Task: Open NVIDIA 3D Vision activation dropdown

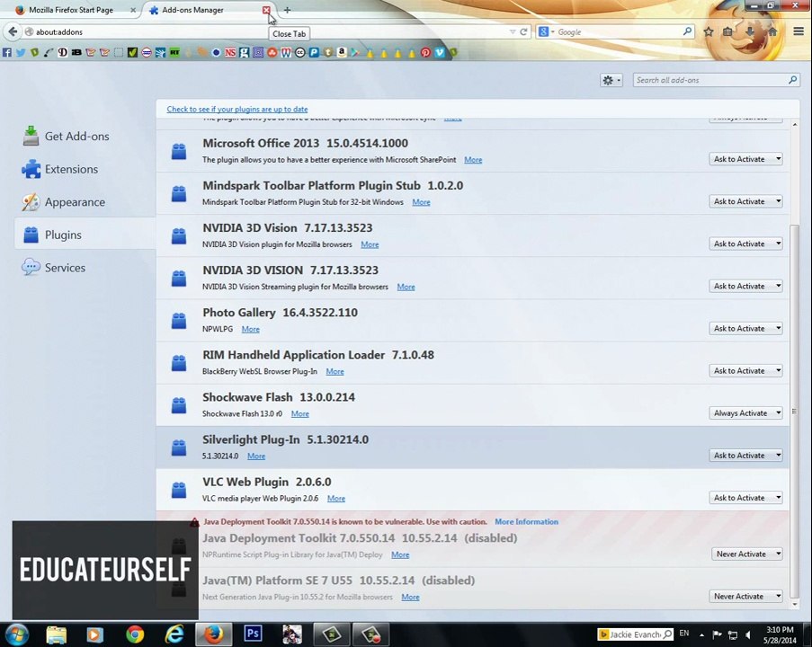Action: coord(745,244)
